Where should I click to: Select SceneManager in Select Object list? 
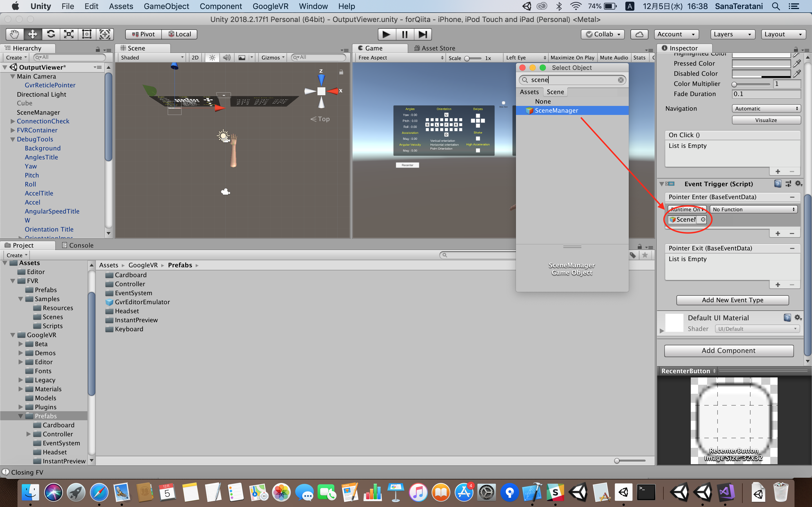(x=556, y=111)
